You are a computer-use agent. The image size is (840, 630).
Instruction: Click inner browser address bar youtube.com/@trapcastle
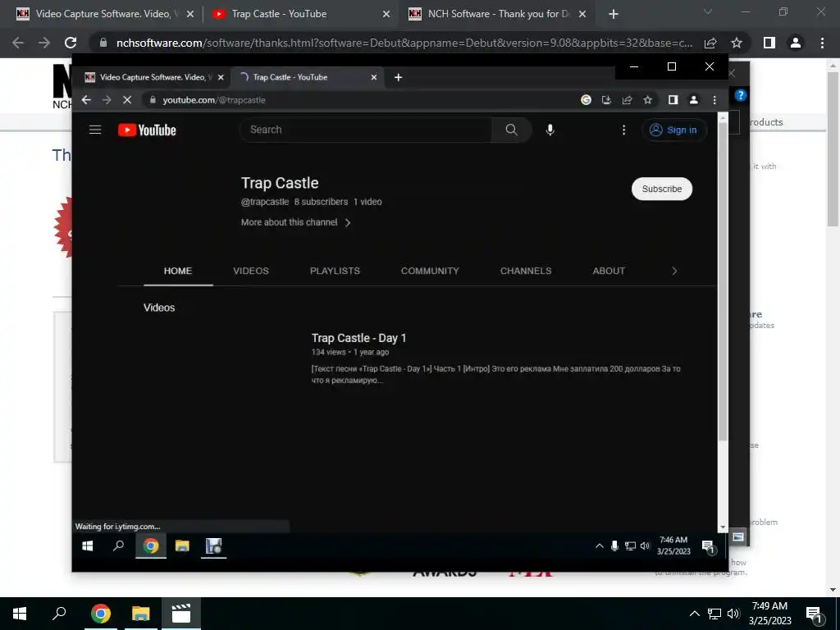click(214, 100)
